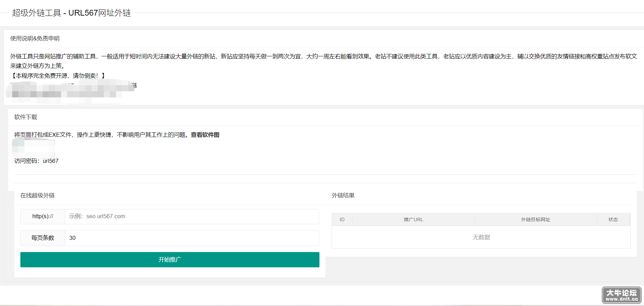The image size is (644, 306).
Task: Click the ID column header
Action: click(x=342, y=219)
